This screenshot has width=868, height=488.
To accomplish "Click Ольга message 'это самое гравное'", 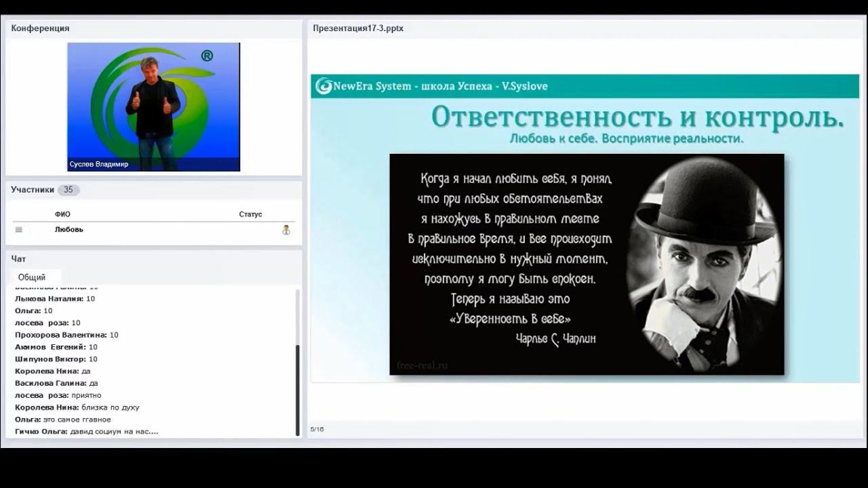I will (63, 420).
